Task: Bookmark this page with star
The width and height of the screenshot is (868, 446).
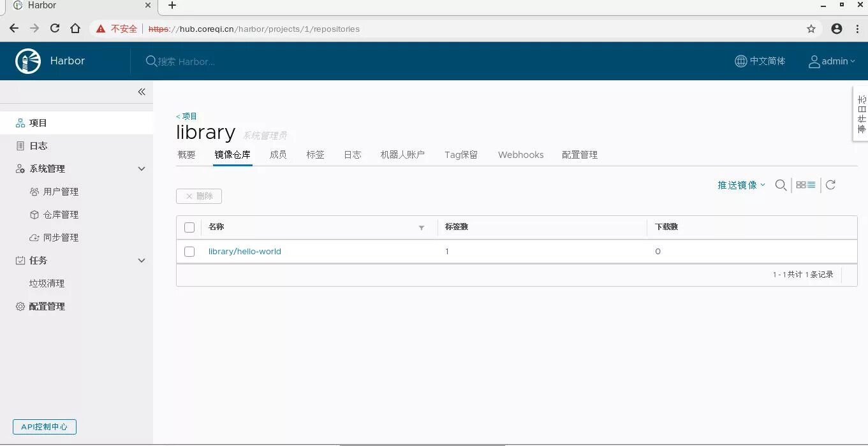Action: pos(811,29)
